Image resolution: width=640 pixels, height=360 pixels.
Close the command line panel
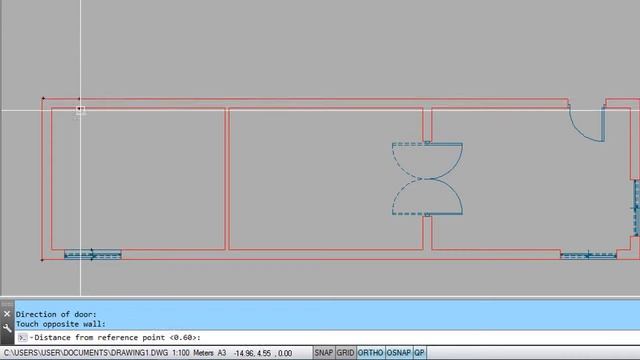click(x=7, y=314)
